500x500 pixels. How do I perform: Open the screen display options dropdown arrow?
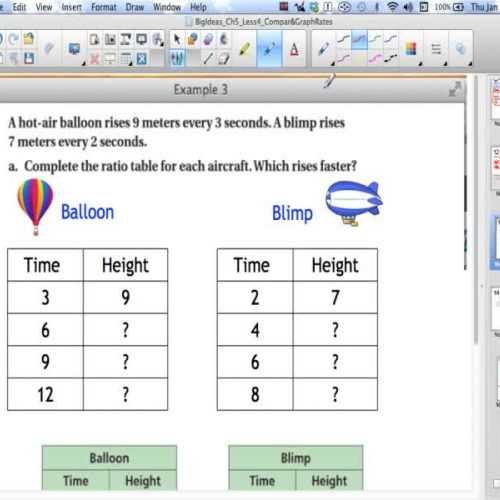pos(83,63)
